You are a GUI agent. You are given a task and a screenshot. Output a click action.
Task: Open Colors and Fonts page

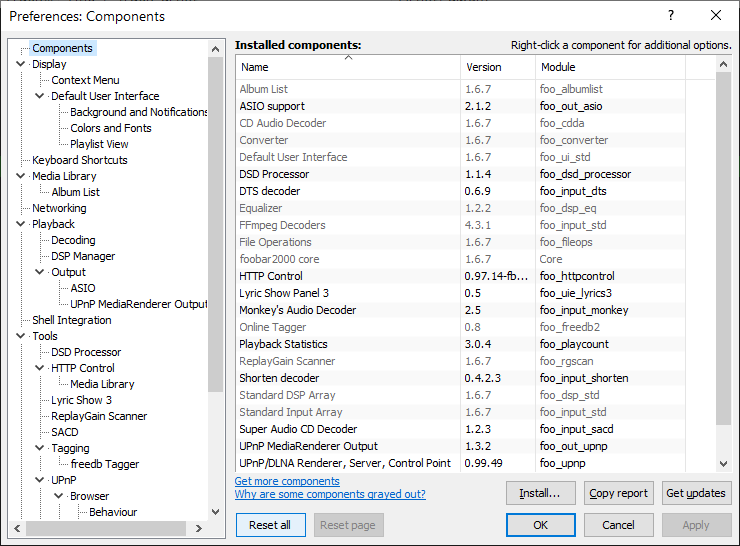(111, 128)
